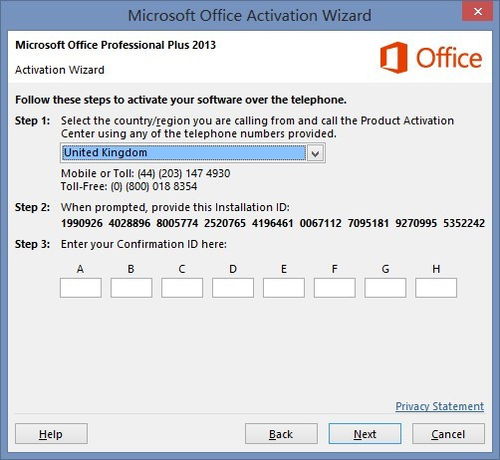Select the United Kingdom combo box field
The width and height of the screenshot is (500, 460).
193,153
